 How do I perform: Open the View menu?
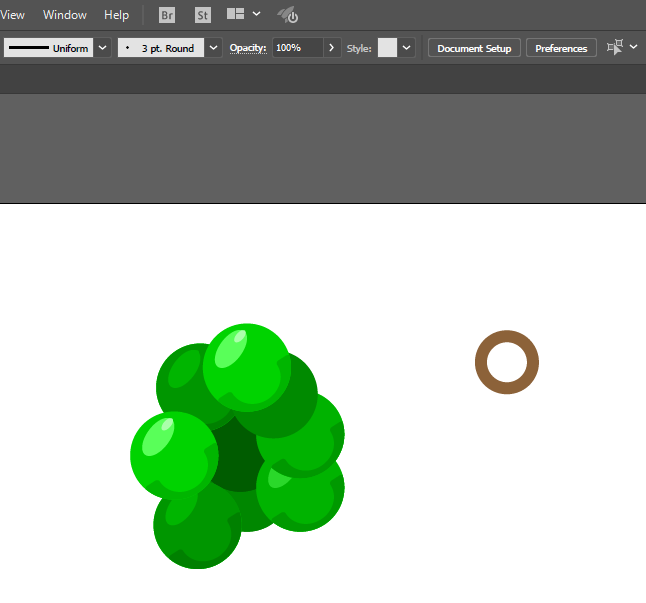coord(13,15)
